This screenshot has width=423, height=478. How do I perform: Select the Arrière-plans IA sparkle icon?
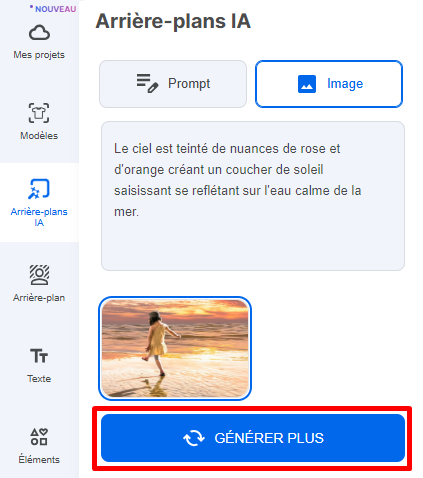(x=39, y=189)
